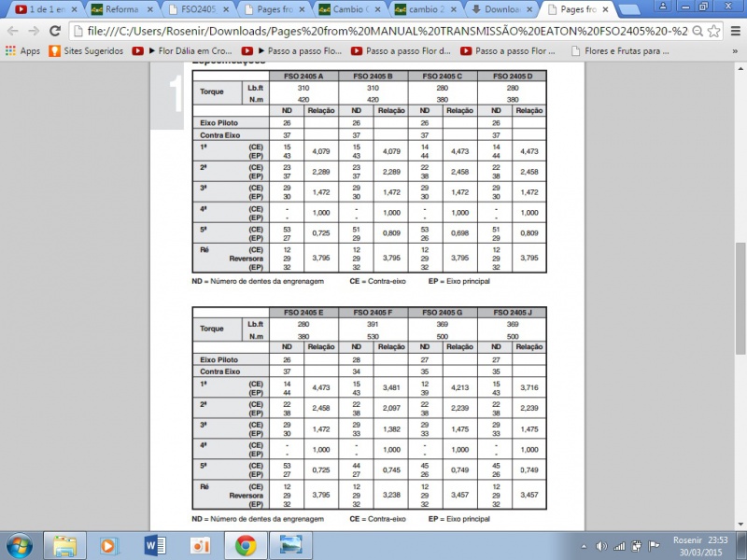The image size is (747, 560).
Task: Click the power plug tray icon
Action: [x=636, y=546]
